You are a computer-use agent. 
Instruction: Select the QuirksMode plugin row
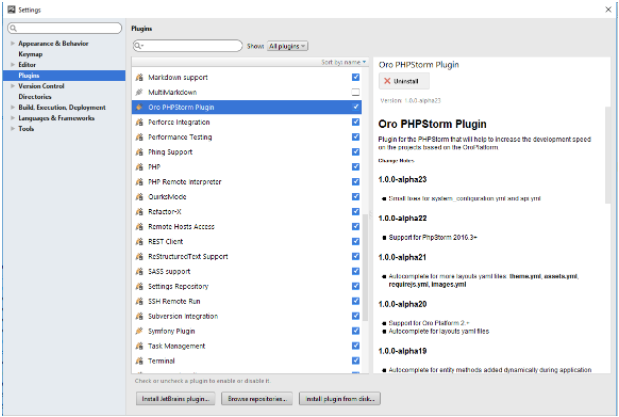pos(246,197)
